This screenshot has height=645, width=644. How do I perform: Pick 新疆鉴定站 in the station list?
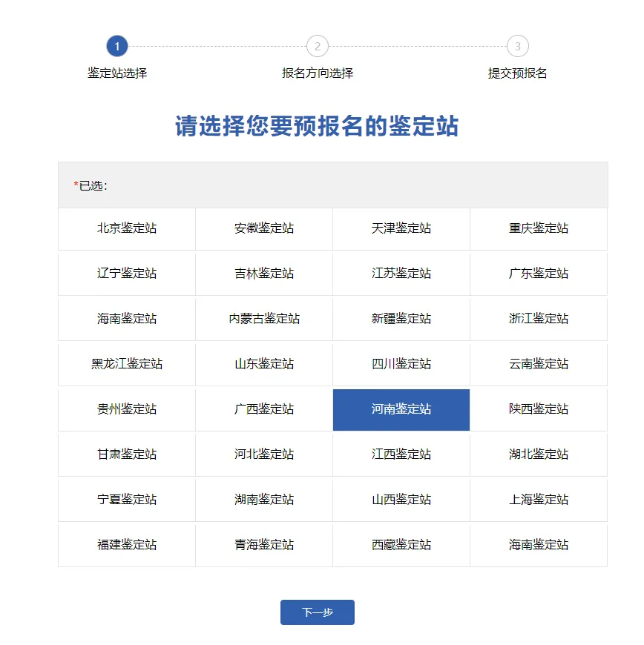coord(401,319)
